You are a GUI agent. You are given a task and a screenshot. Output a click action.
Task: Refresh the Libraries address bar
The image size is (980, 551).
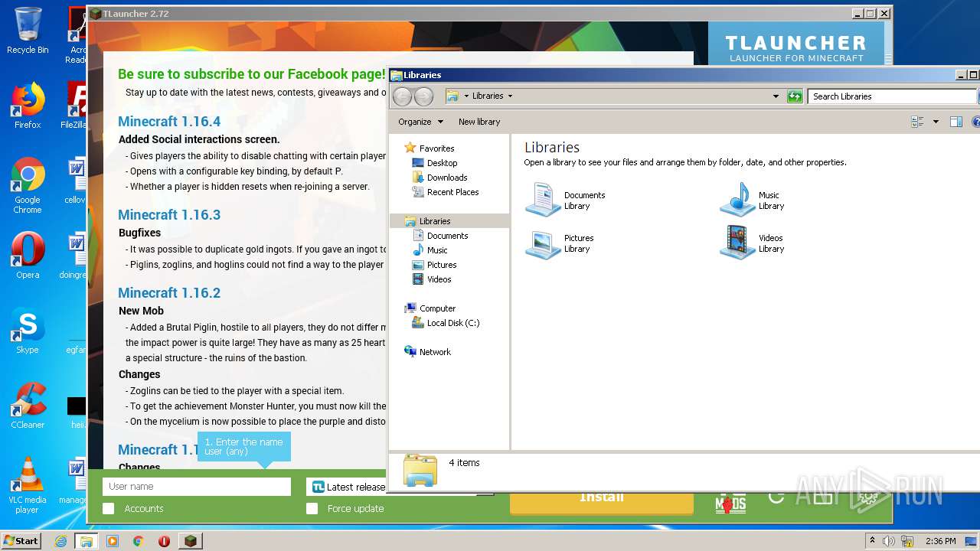coord(795,96)
